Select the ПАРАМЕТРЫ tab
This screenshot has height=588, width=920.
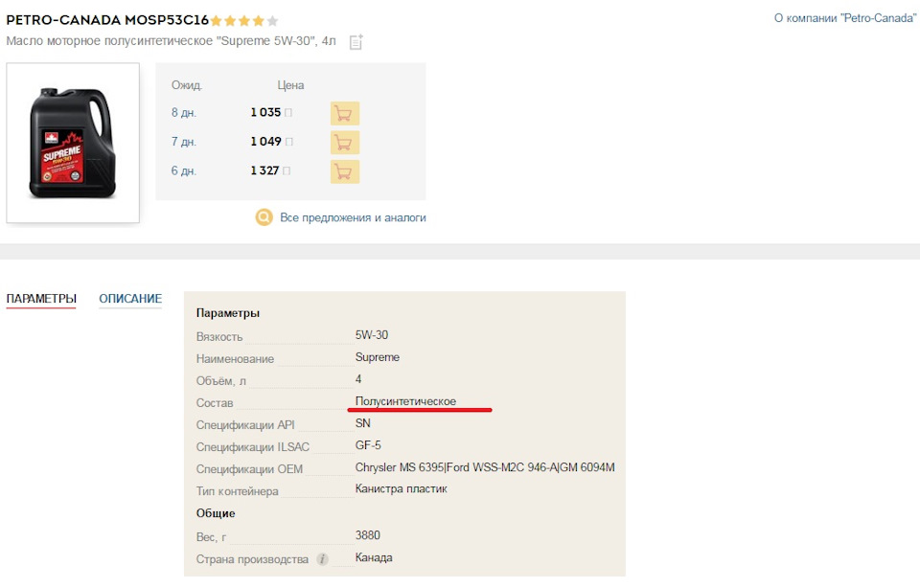(x=41, y=299)
